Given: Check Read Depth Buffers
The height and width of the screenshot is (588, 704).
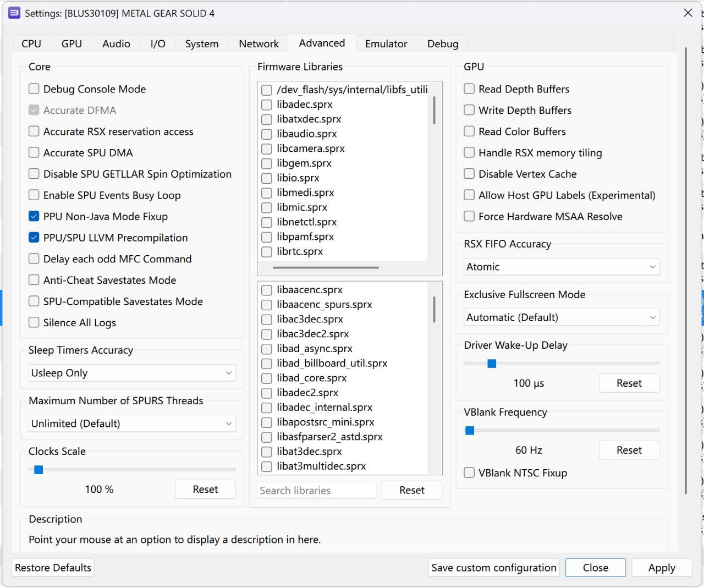Looking at the screenshot, I should point(469,89).
